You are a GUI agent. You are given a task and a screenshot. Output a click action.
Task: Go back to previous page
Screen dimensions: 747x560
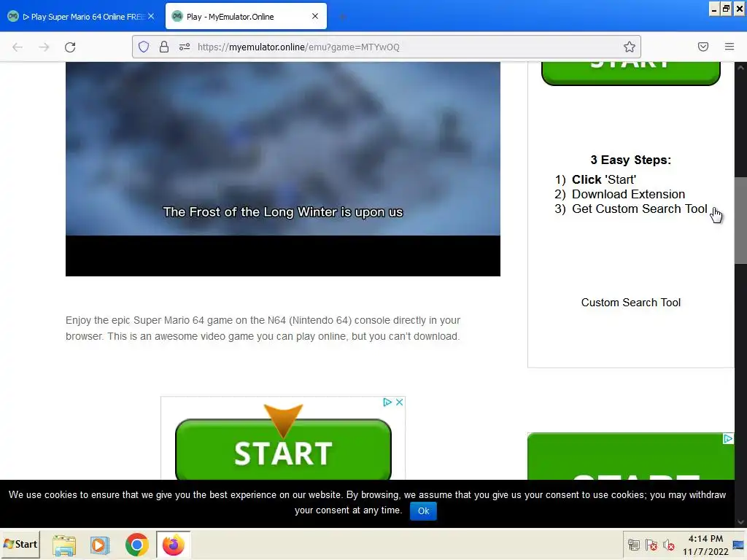tap(18, 47)
